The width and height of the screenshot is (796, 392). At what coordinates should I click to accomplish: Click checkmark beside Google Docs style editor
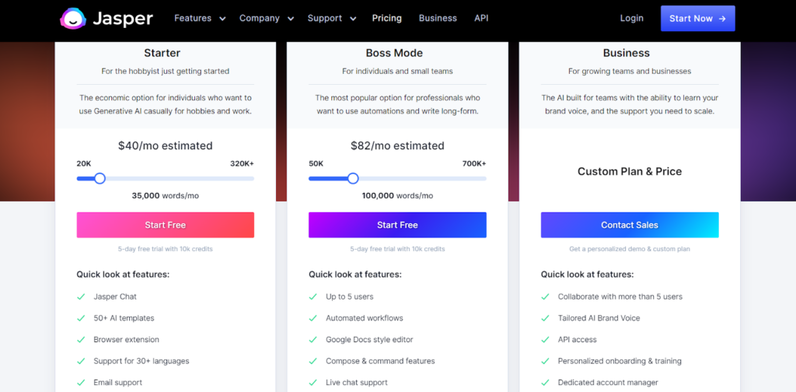[x=313, y=339]
